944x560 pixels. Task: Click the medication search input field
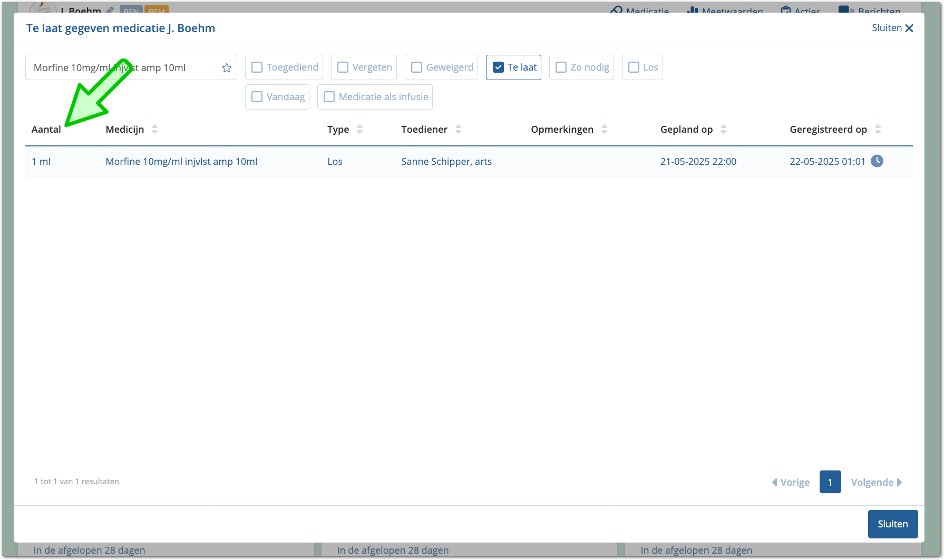point(124,68)
